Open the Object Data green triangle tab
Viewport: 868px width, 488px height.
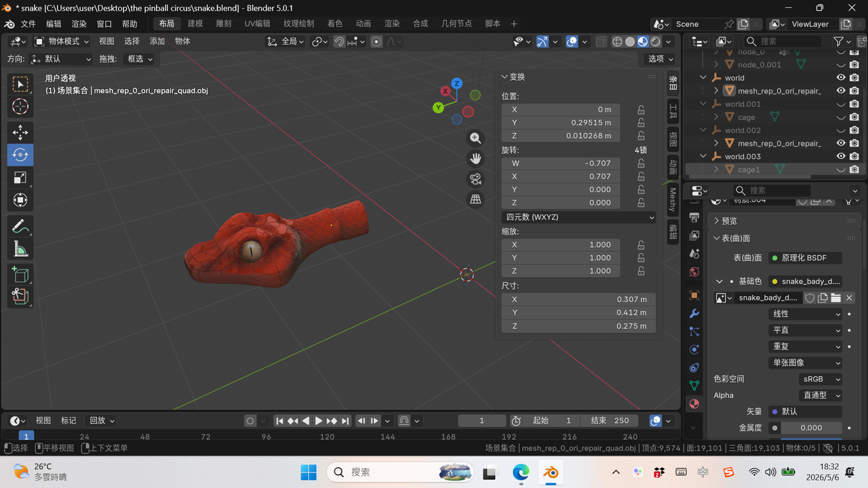[x=694, y=386]
